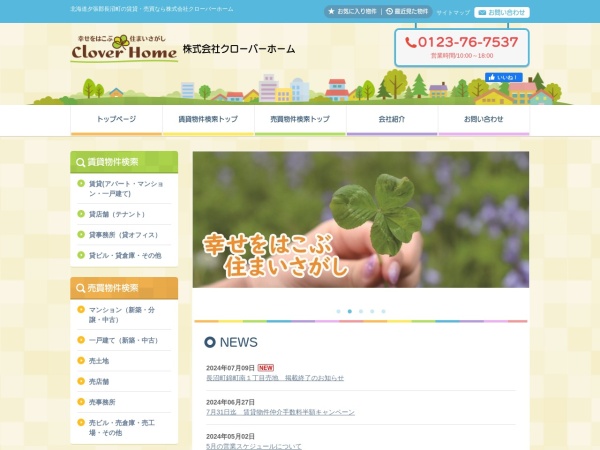Image resolution: width=600 pixels, height=450 pixels.
Task: Click the orange bullet icon beside 売土地
Action: click(81, 360)
